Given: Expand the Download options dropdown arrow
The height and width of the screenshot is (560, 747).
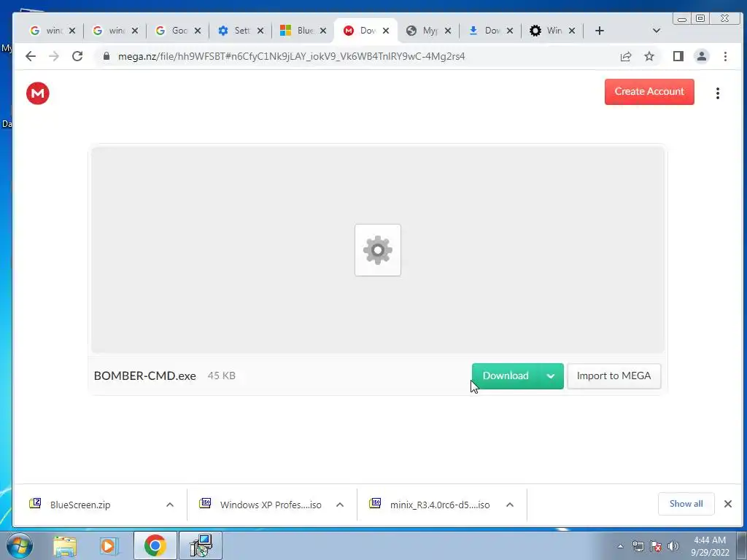Looking at the screenshot, I should coord(551,376).
